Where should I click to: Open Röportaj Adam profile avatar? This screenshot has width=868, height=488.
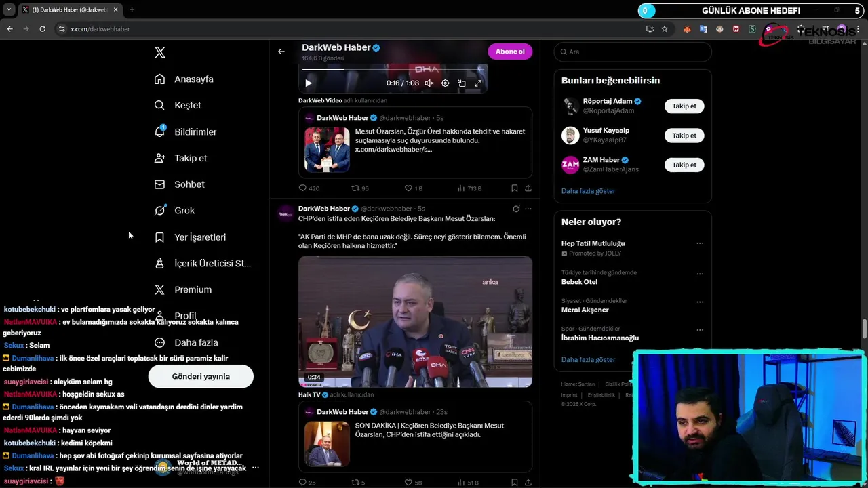pos(570,106)
